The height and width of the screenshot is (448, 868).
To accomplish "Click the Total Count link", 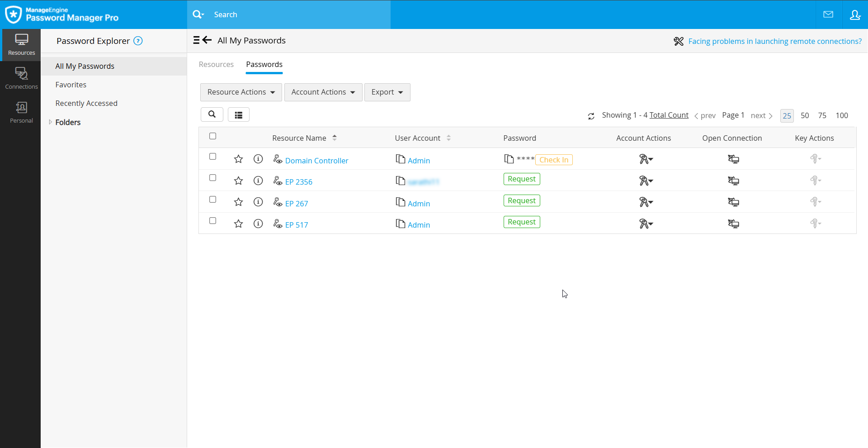I will 669,115.
